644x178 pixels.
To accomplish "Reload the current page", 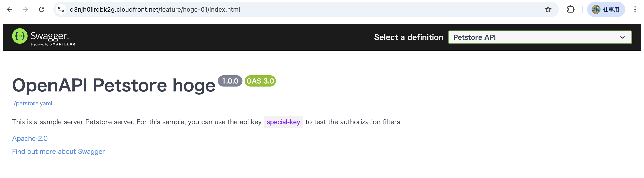I will click(x=42, y=9).
